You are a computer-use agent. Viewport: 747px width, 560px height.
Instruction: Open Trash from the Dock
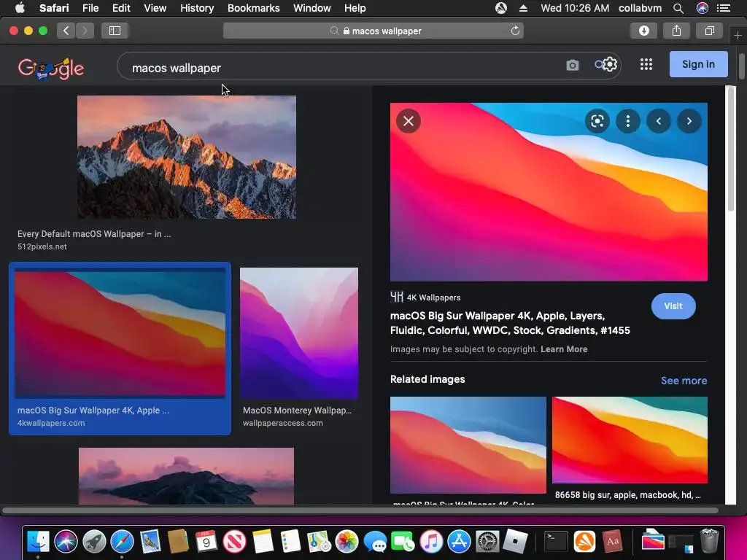709,541
